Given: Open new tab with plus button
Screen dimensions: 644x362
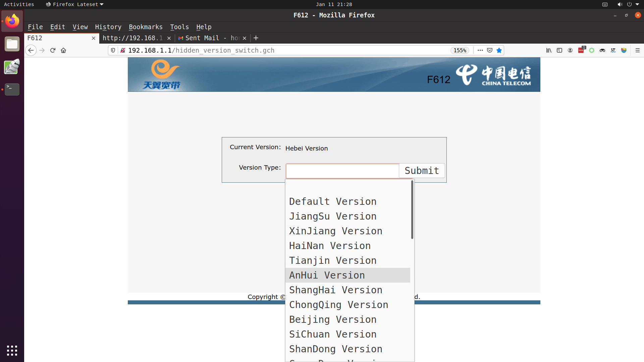Looking at the screenshot, I should point(256,38).
